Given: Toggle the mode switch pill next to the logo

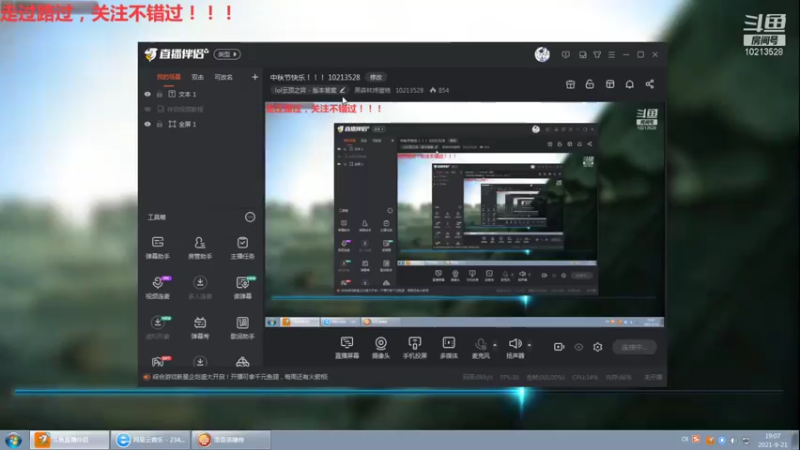Looking at the screenshot, I should point(227,54).
